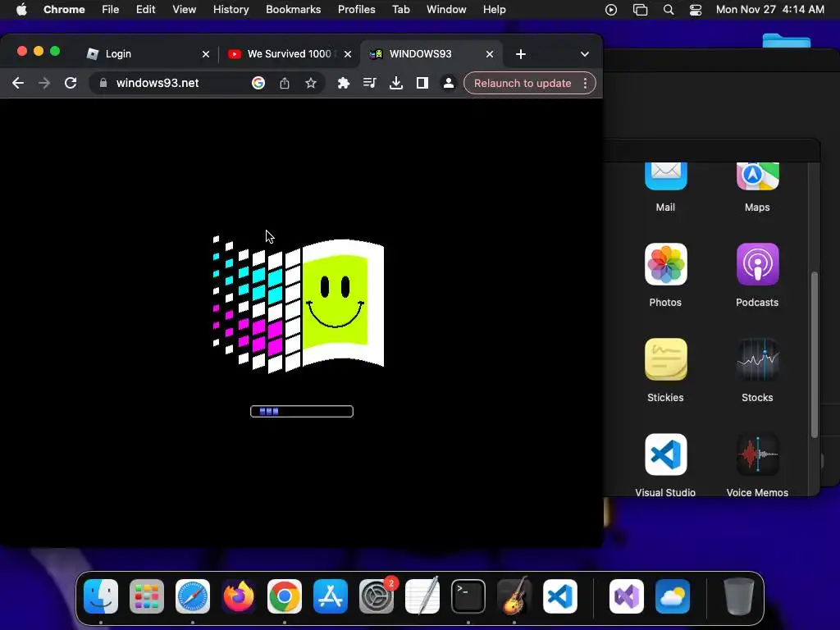Switch to We Survived 1000 YouTube tab
This screenshot has width=840, height=630.
(290, 53)
